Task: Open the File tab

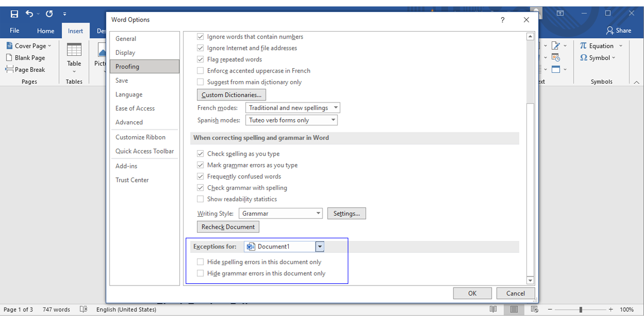Action: [14, 31]
